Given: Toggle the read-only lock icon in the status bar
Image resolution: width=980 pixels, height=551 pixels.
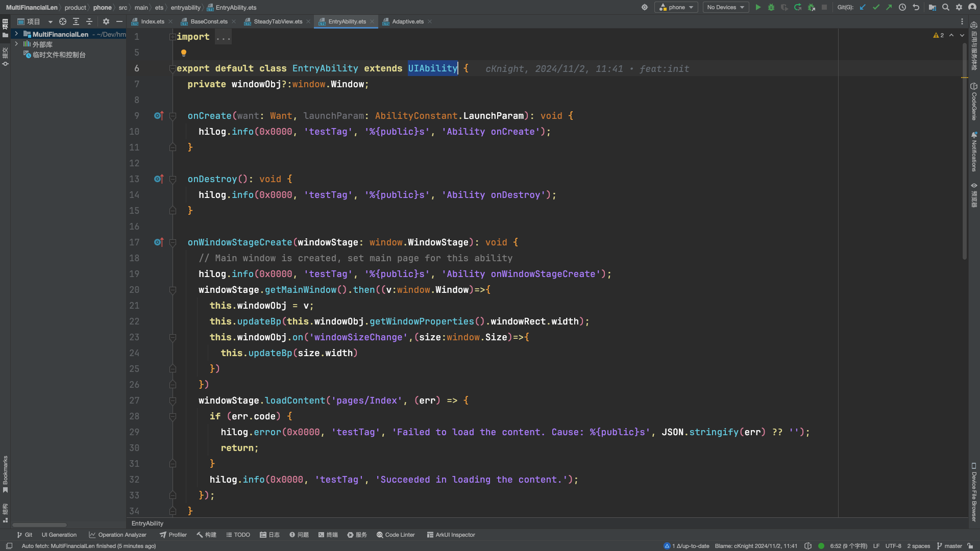Looking at the screenshot, I should coord(970,546).
